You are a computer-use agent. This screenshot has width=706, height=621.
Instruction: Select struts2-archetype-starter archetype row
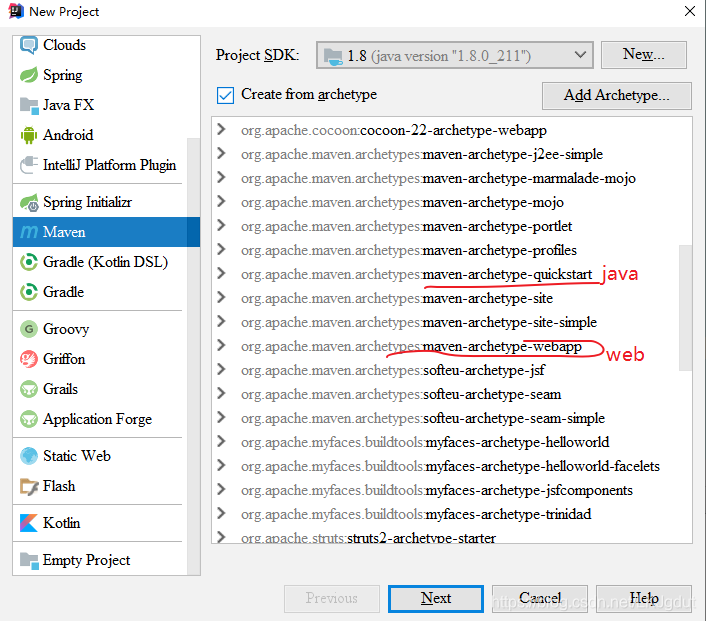(x=452, y=537)
